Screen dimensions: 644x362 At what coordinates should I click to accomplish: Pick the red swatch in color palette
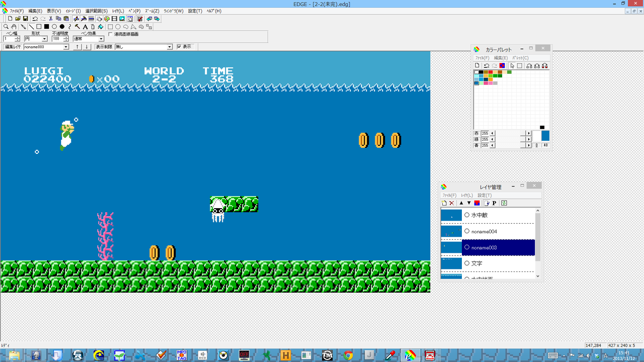click(x=491, y=72)
